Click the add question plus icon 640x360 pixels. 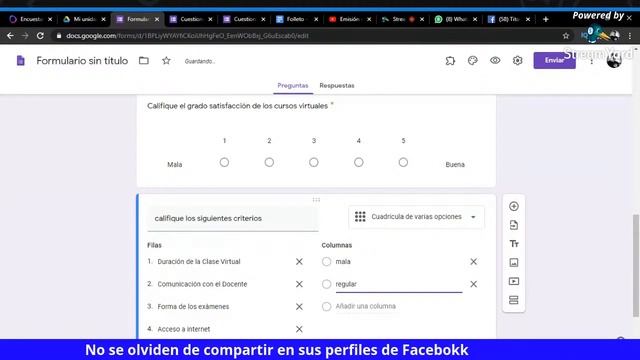coord(513,206)
